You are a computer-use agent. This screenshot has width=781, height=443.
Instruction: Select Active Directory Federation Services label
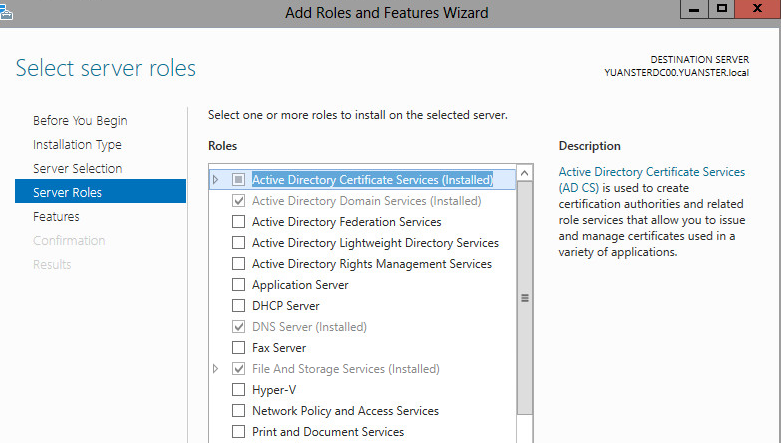(x=347, y=222)
